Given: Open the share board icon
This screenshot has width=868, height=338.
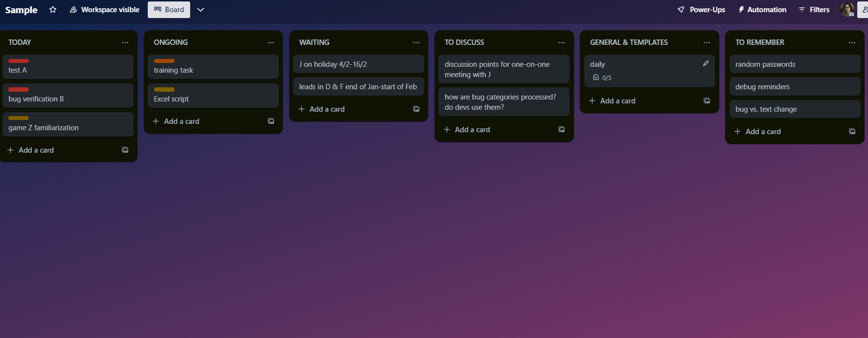Looking at the screenshot, I should coord(863,9).
